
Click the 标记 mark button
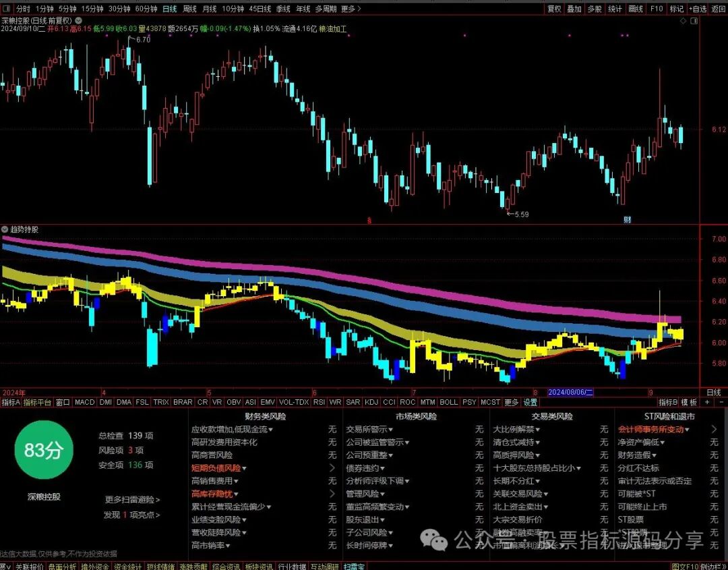click(x=677, y=9)
